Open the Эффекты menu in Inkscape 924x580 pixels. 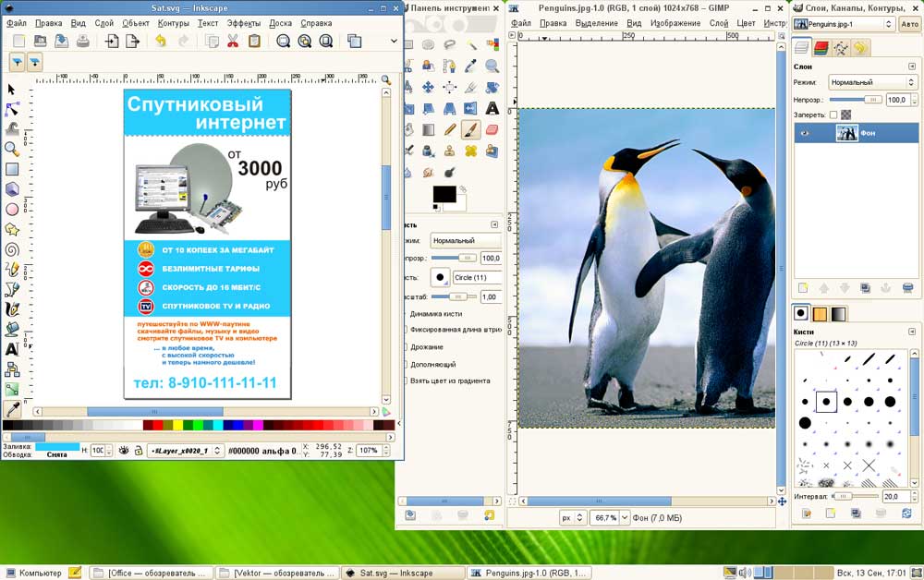[x=244, y=23]
